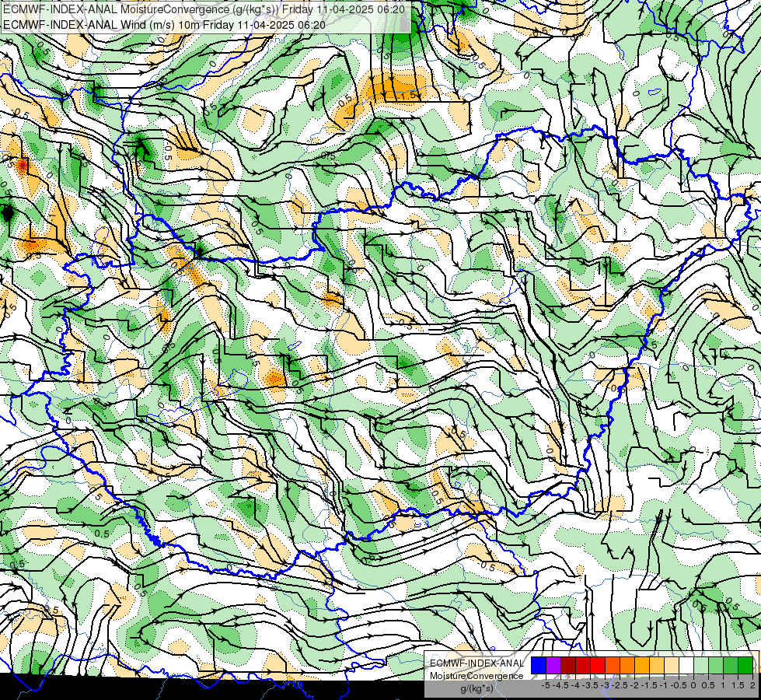This screenshot has height=700, width=761.
Task: Click the -5 tick label in legend
Action: click(546, 685)
